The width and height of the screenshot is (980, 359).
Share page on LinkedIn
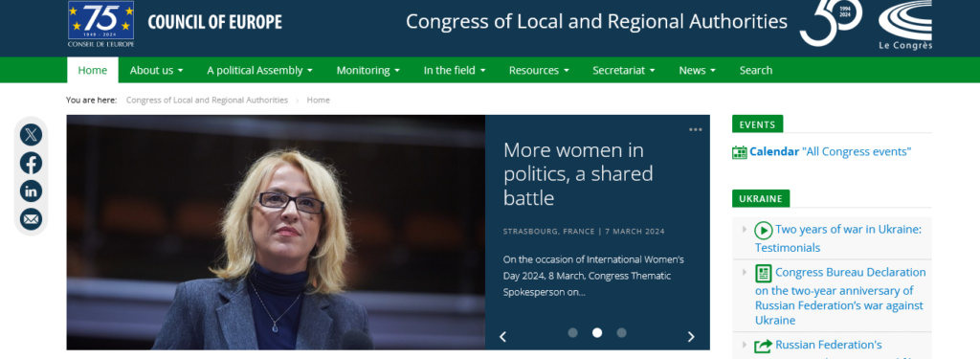[x=31, y=191]
